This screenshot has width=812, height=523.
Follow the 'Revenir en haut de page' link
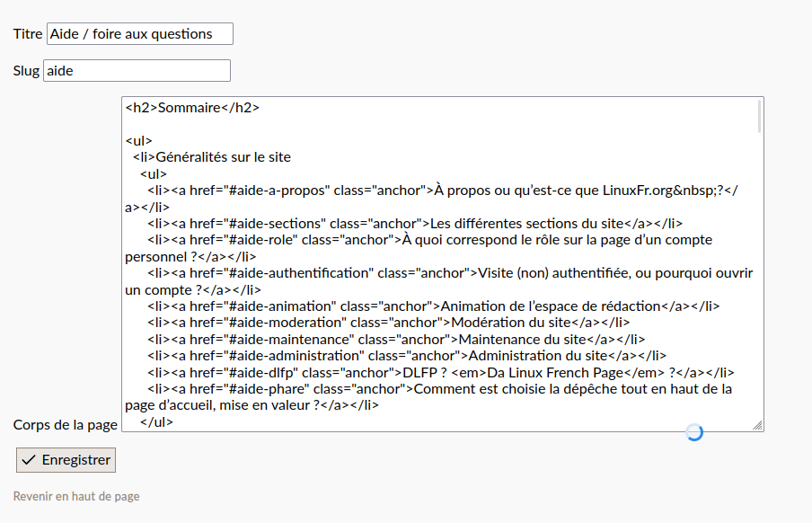76,496
